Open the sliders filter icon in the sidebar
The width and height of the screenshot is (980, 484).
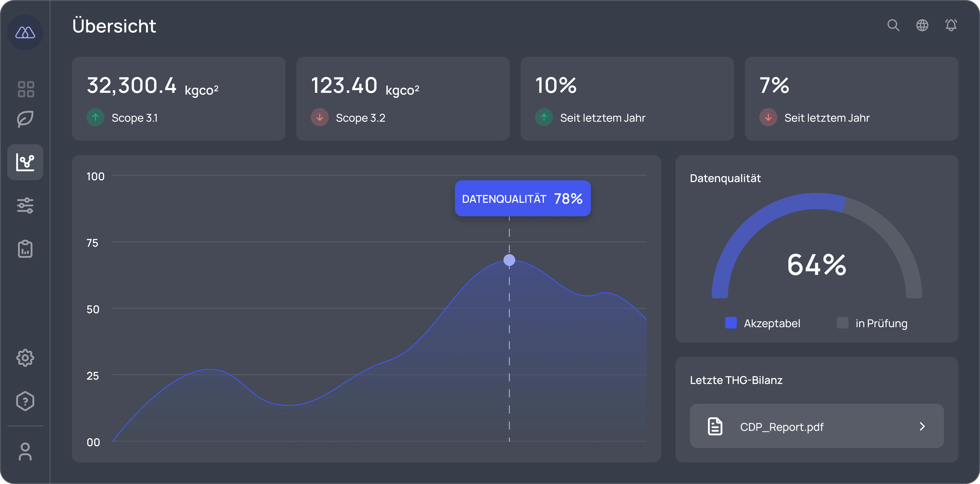pyautogui.click(x=25, y=206)
